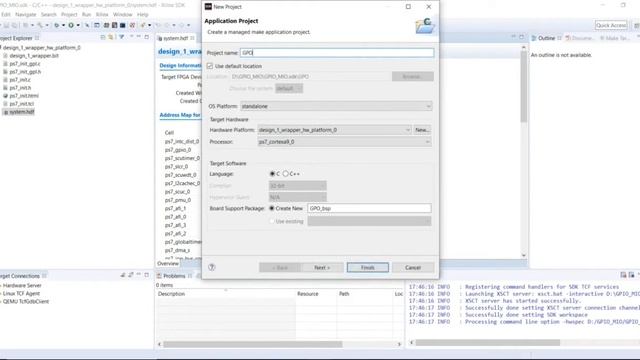Open Help menu

(x=142, y=14)
